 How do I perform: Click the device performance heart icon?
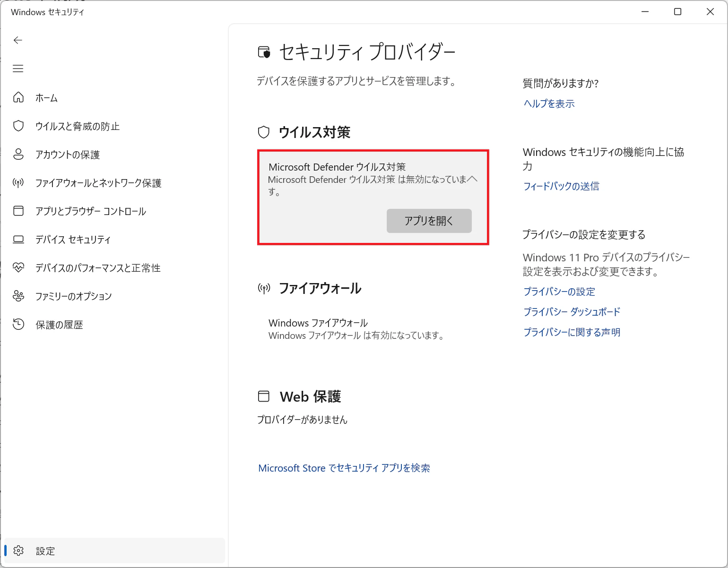[18, 267]
